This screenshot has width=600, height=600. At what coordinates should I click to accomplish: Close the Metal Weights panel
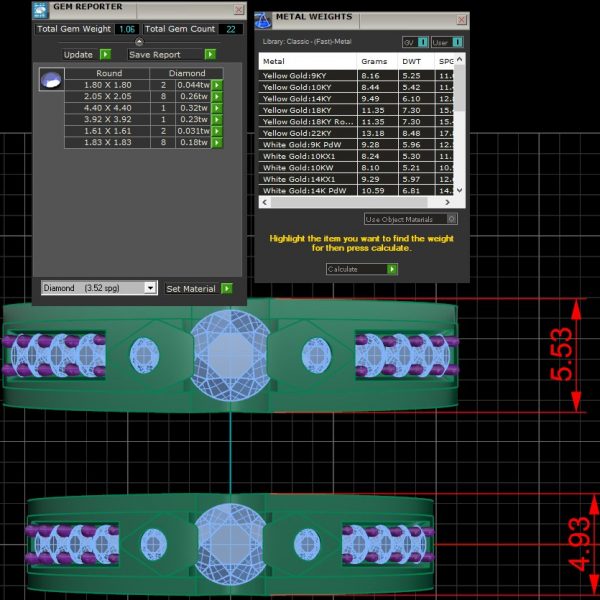[462, 20]
